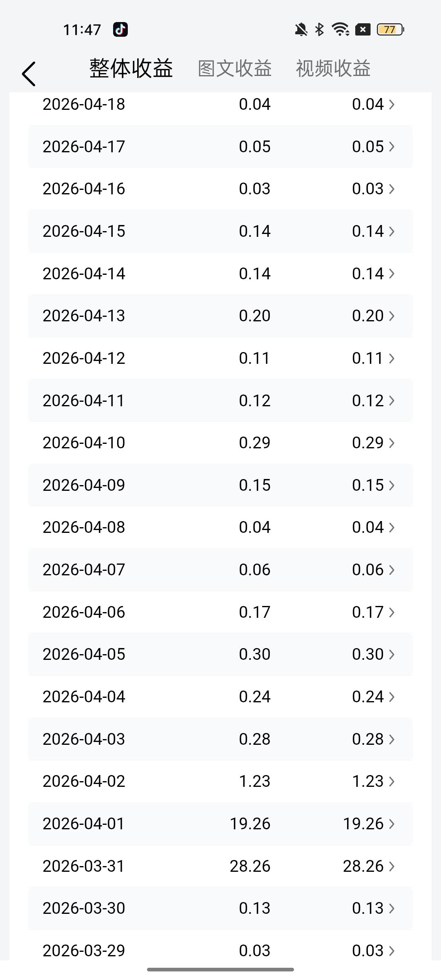Click the 2026-04-05 date entry

pyautogui.click(x=84, y=654)
